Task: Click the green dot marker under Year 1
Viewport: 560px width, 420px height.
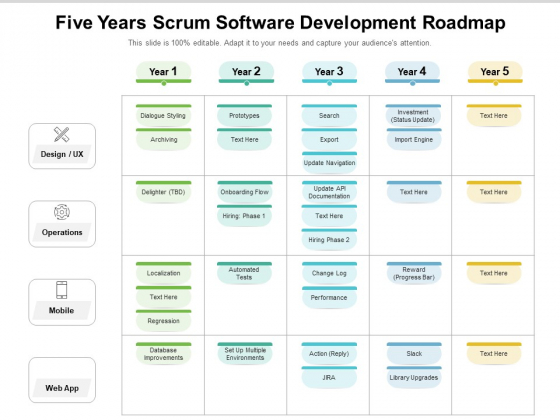Action: click(164, 84)
